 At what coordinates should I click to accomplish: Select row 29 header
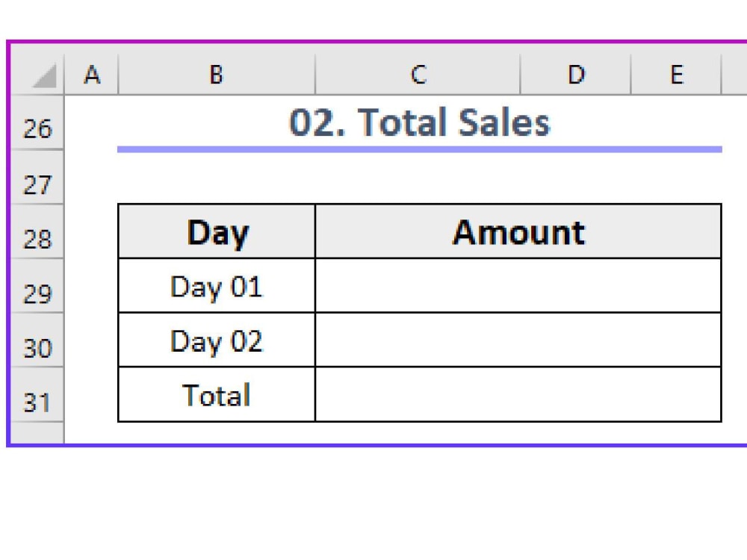tap(37, 286)
